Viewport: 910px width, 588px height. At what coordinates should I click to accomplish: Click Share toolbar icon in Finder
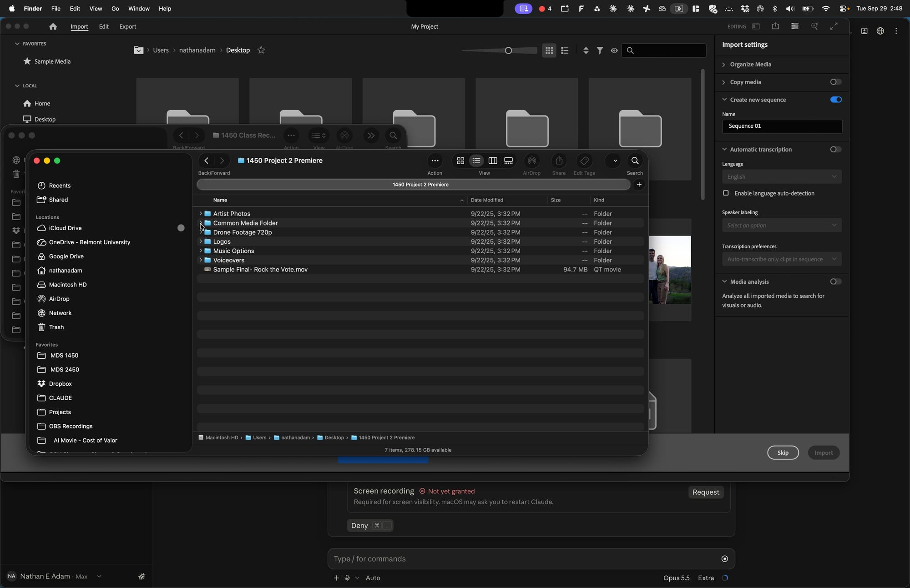point(559,161)
